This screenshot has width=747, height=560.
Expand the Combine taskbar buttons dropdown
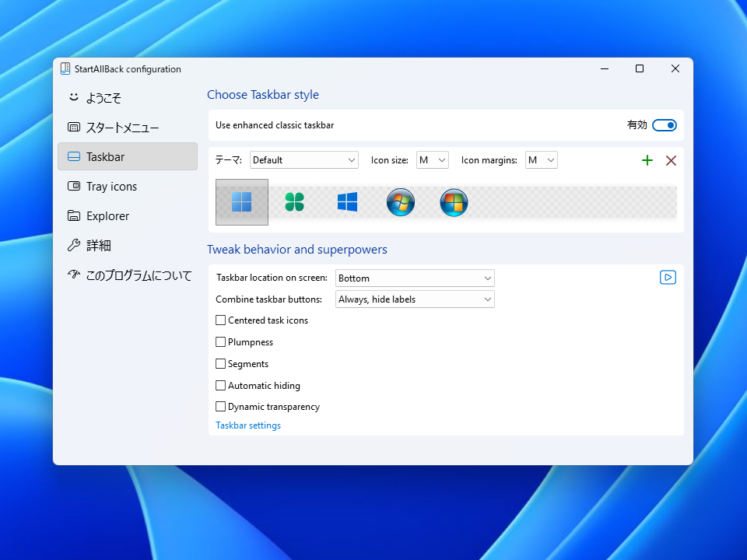[415, 299]
